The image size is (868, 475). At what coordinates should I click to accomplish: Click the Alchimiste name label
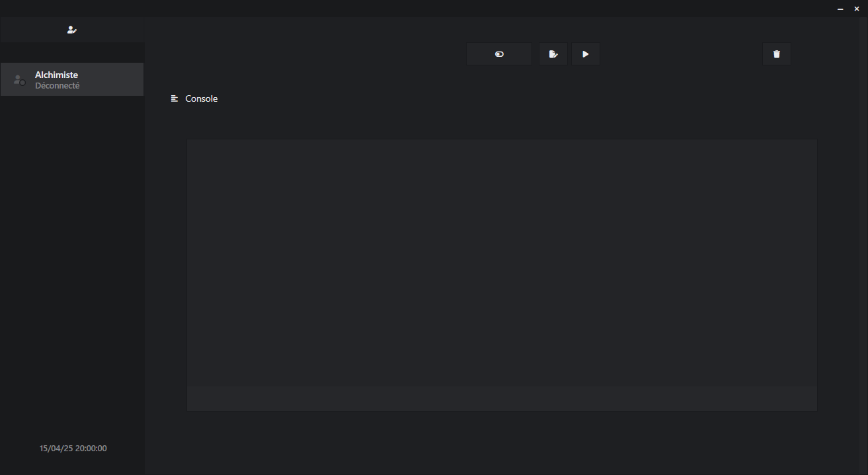57,75
